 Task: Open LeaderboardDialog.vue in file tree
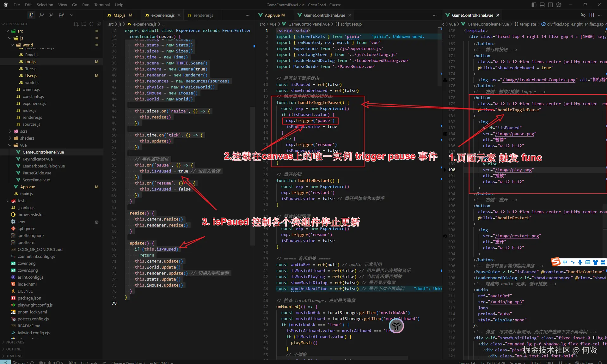pyautogui.click(x=44, y=166)
